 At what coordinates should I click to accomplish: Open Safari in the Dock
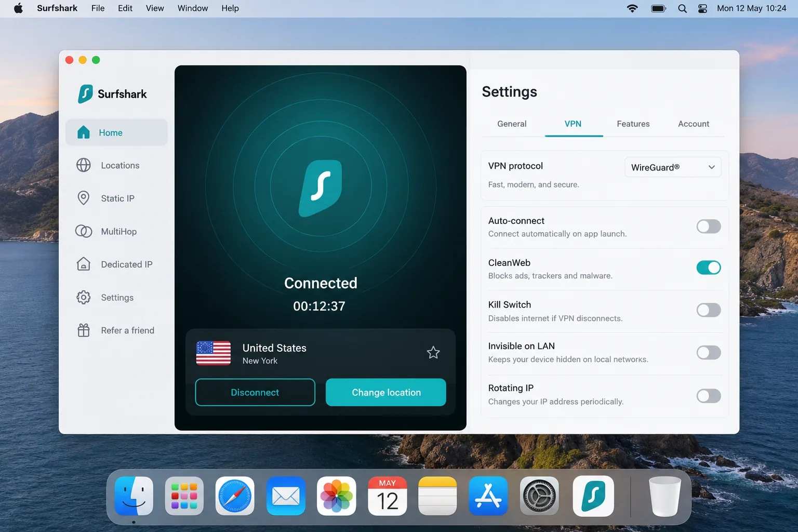[235, 496]
